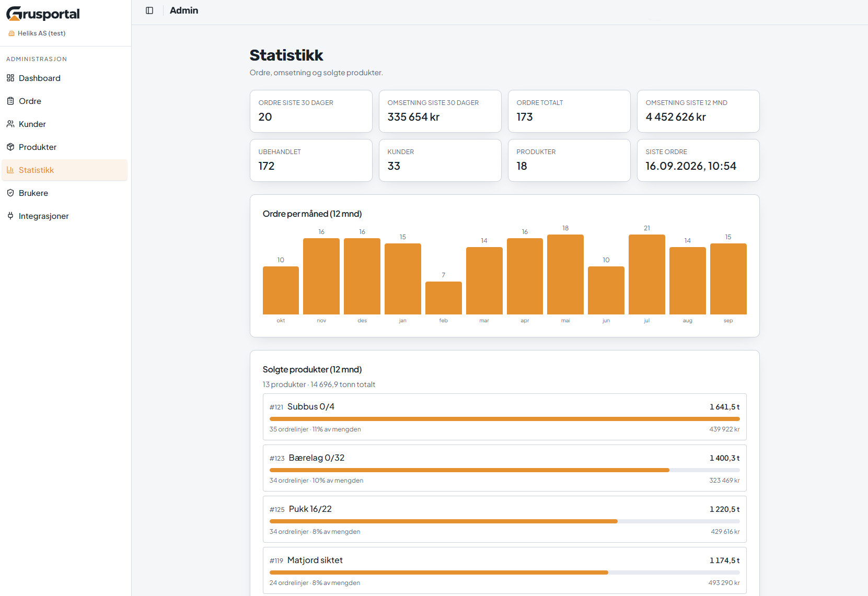
Task: Click the Omsetning siste 12 mnd card
Action: coord(698,111)
